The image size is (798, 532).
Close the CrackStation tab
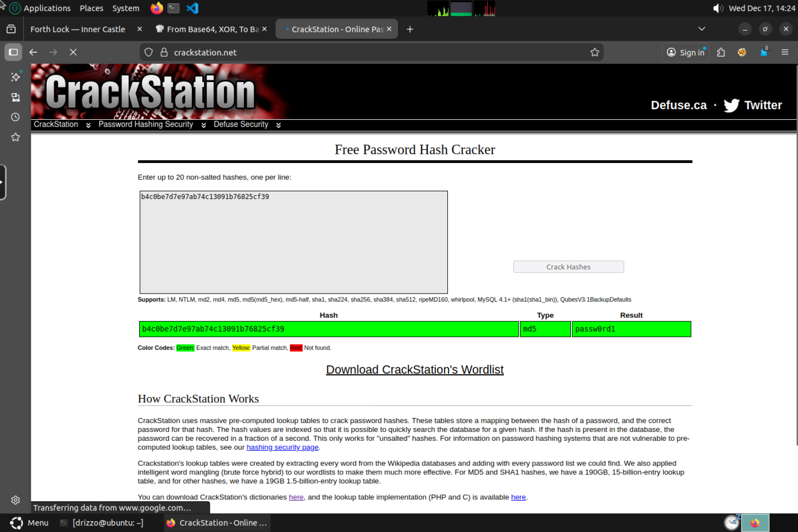pos(389,29)
